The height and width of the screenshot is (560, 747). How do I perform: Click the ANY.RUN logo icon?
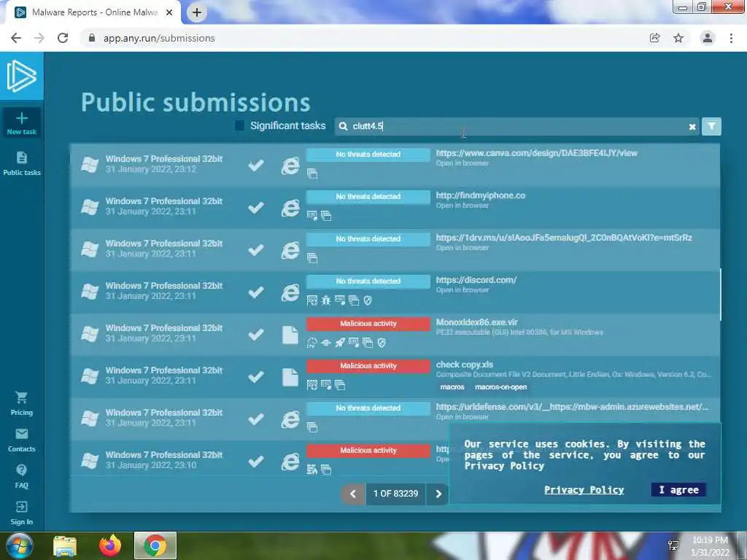[21, 76]
